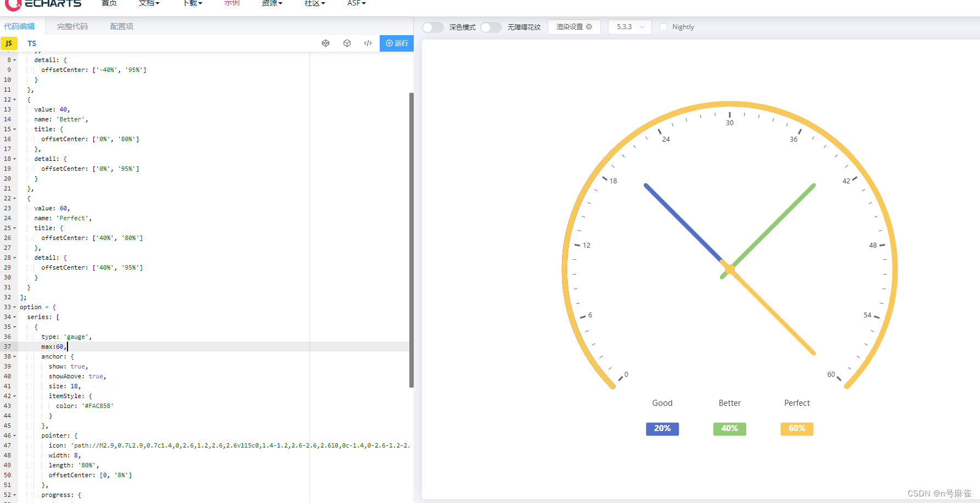The width and height of the screenshot is (980, 503).
Task: Collapse code fold arrow at line 12
Action: tap(15, 100)
